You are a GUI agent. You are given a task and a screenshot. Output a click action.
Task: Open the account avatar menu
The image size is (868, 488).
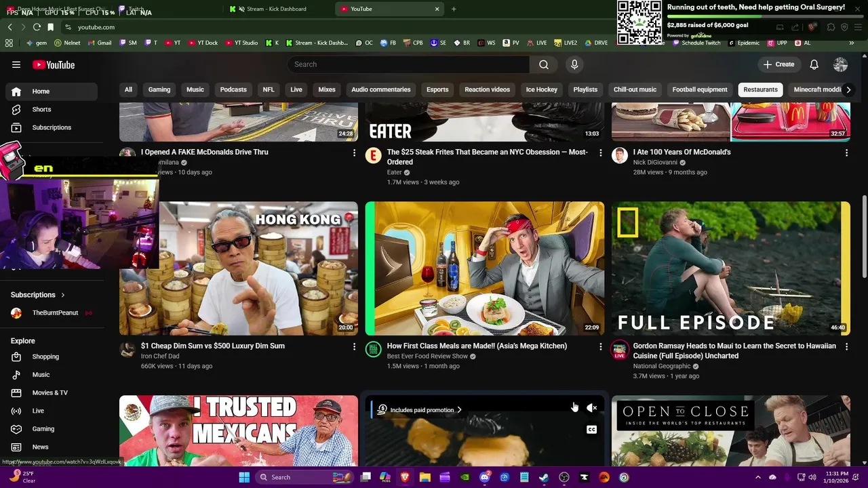point(840,64)
